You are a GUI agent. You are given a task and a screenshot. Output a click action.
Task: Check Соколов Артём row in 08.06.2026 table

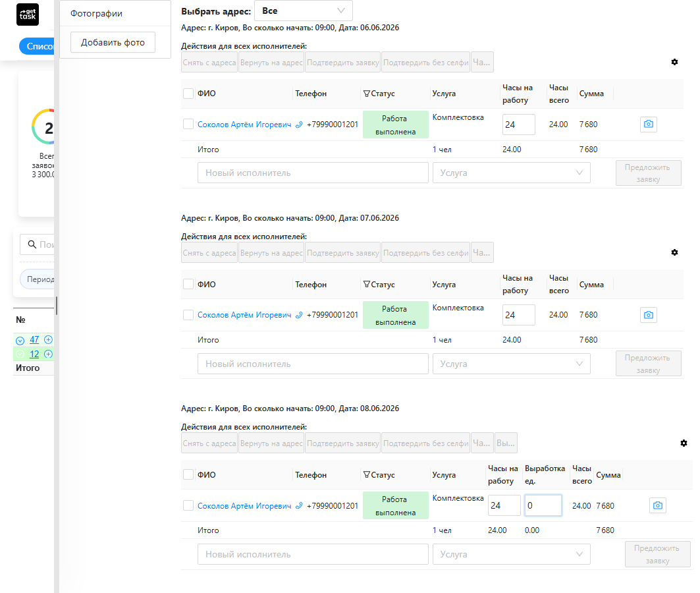point(188,505)
